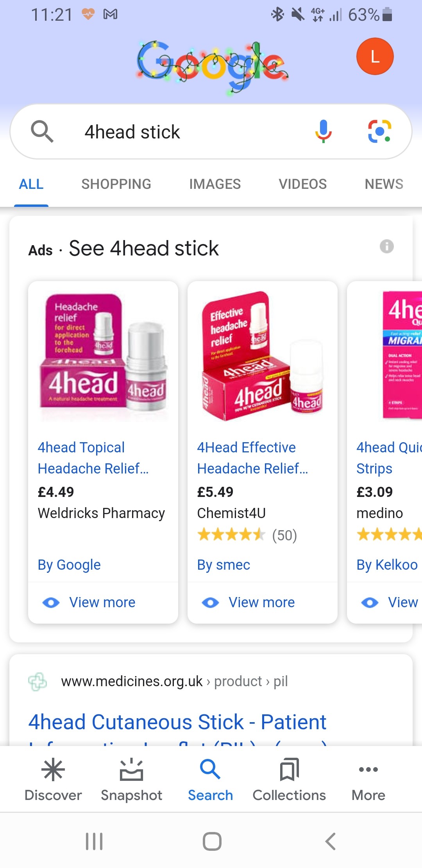This screenshot has height=868, width=422.
Task: Open 4head Cutaneous Stick Patient result link
Action: tap(177, 722)
